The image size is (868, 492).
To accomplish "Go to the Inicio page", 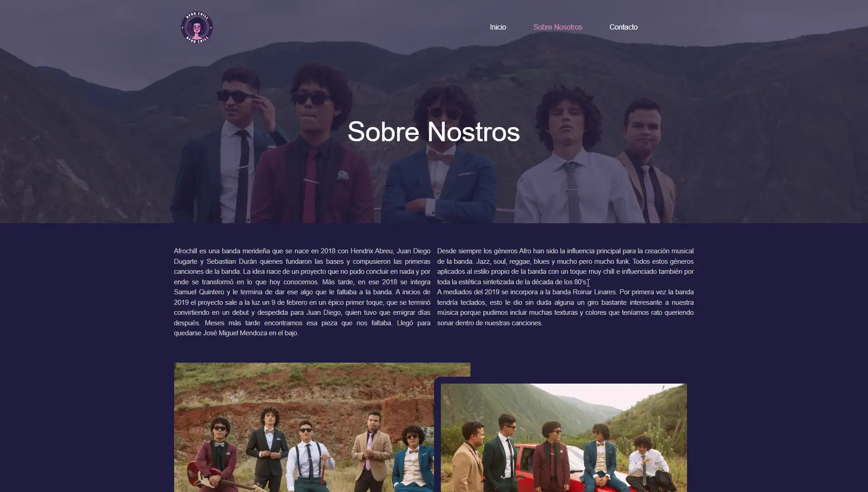I will [498, 27].
